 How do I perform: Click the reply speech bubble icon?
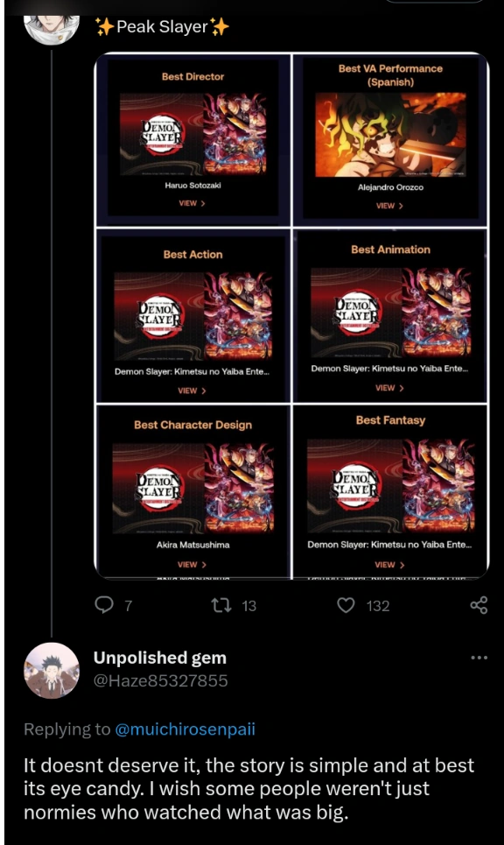tap(104, 605)
